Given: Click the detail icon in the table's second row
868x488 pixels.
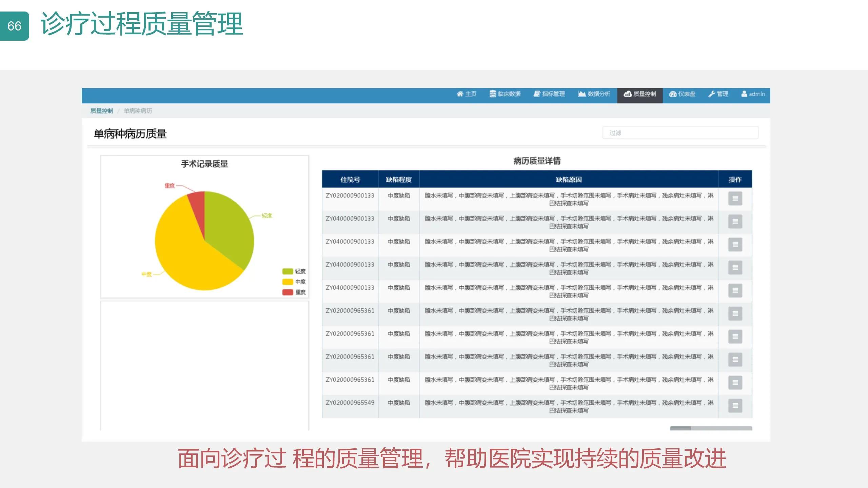Looking at the screenshot, I should [x=735, y=222].
